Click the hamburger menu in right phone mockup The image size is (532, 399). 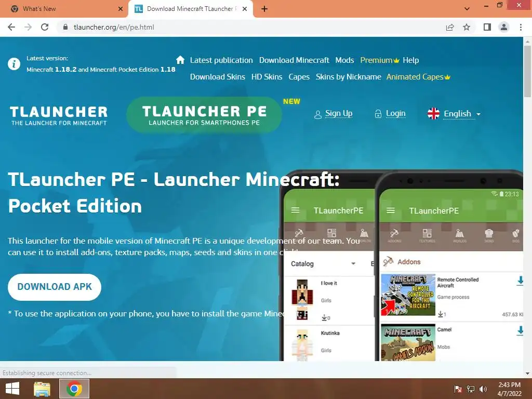pyautogui.click(x=391, y=211)
